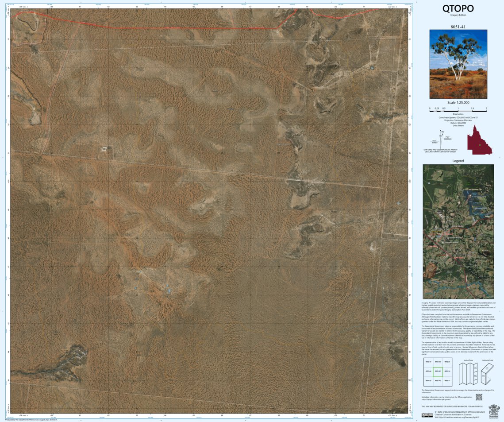Click adjoining sheet 8051-12 in the index

point(447,380)
